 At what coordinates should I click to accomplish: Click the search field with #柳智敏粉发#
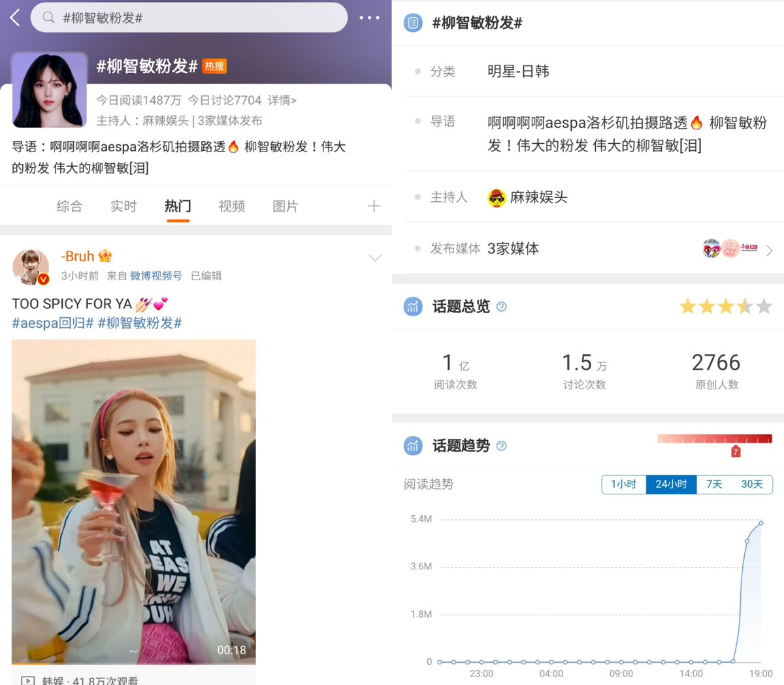coord(189,18)
